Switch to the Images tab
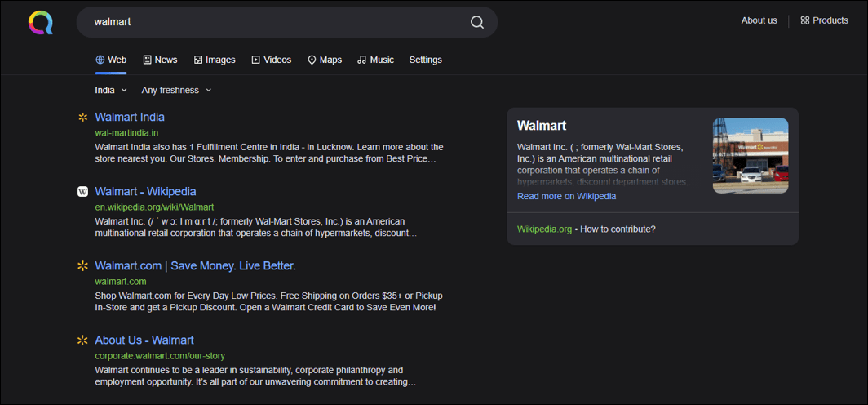This screenshot has height=405, width=868. pos(215,60)
